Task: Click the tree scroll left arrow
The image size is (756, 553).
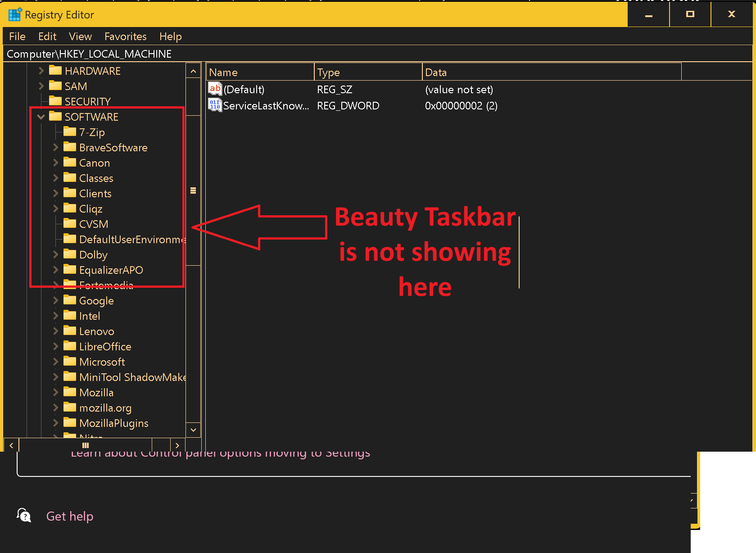Action: (x=11, y=445)
